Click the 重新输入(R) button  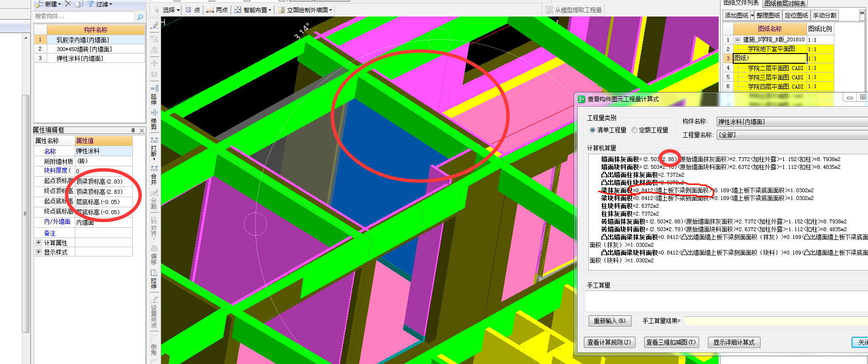[610, 321]
